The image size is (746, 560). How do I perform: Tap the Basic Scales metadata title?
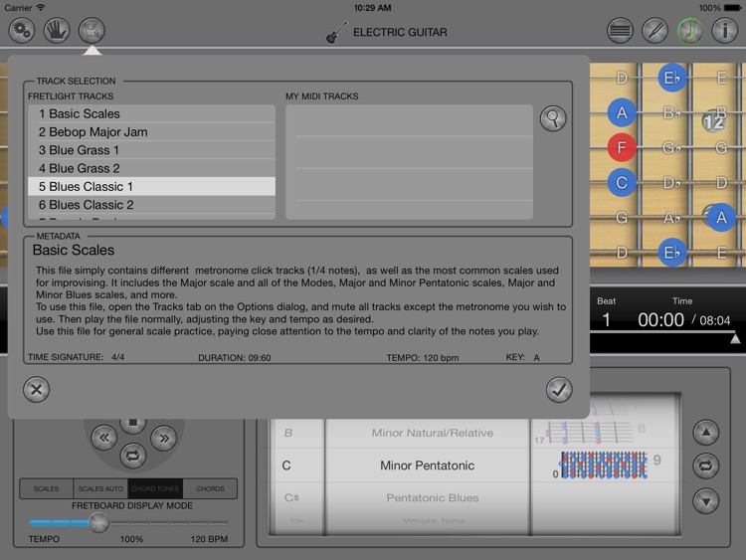pos(74,251)
